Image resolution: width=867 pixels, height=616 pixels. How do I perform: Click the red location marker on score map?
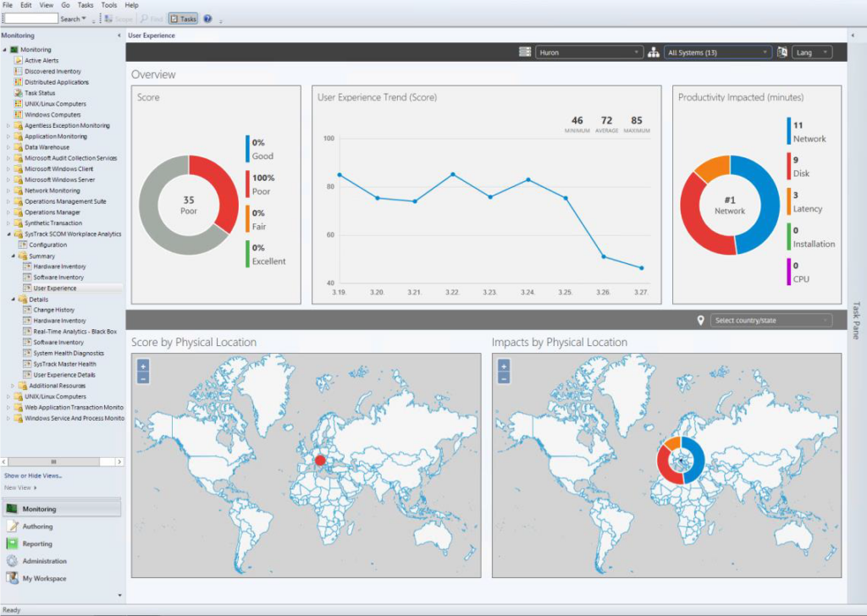tap(320, 460)
